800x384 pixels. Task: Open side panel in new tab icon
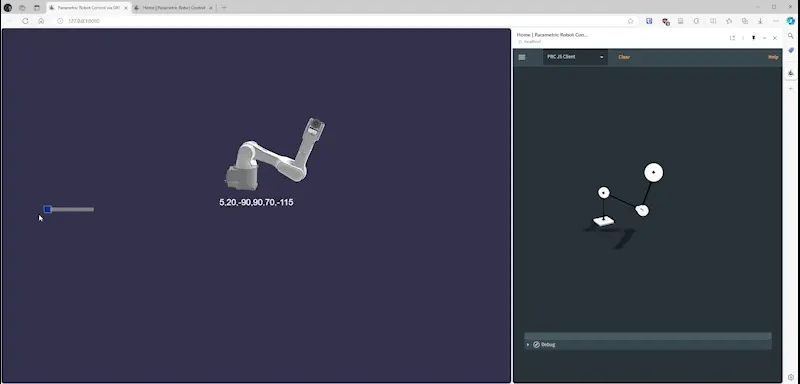(x=732, y=38)
